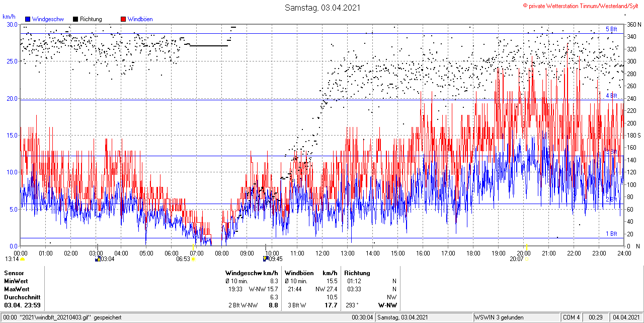This screenshot has height=323, width=644.
Task: Select the Windgeschw legend label
Action: pos(48,19)
